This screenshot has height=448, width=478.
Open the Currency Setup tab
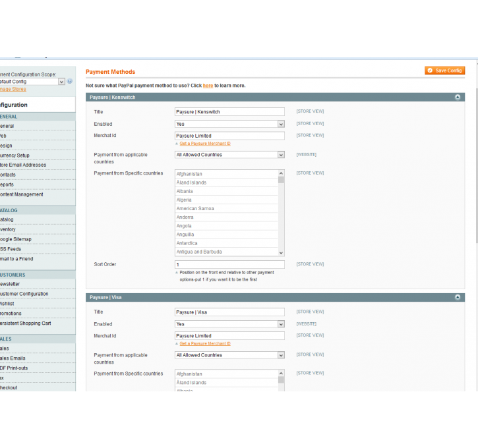pos(38,155)
